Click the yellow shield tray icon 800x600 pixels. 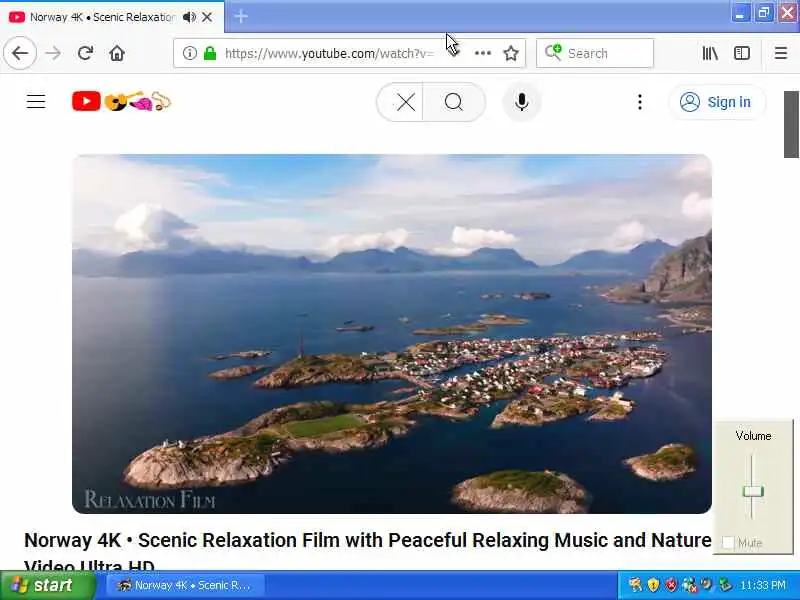click(653, 585)
